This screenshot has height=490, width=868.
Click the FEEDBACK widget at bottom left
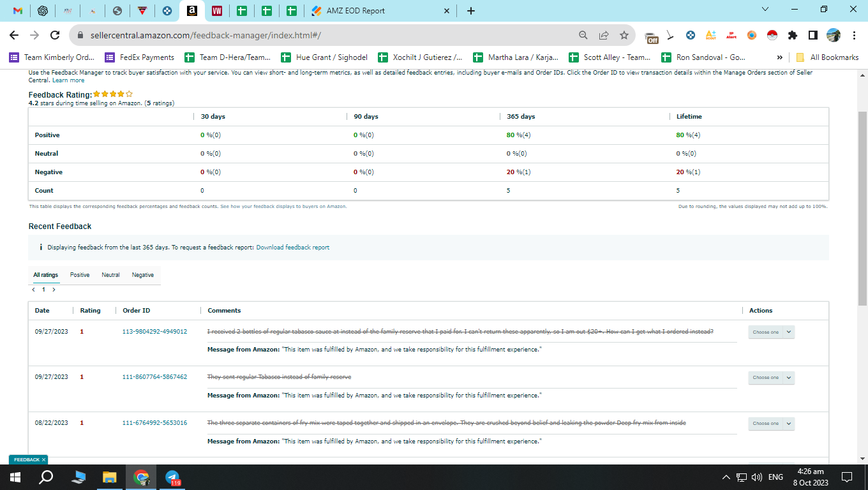tap(28, 459)
